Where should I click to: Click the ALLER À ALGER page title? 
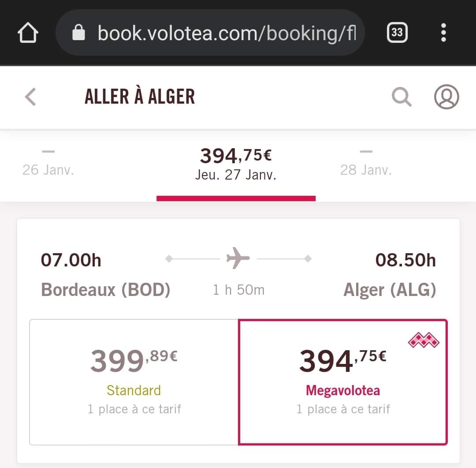[140, 97]
